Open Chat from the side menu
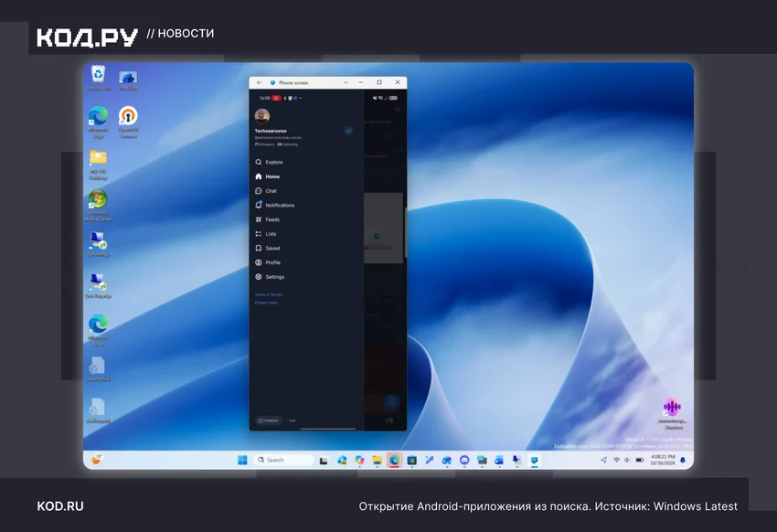The image size is (777, 532). pyautogui.click(x=266, y=191)
